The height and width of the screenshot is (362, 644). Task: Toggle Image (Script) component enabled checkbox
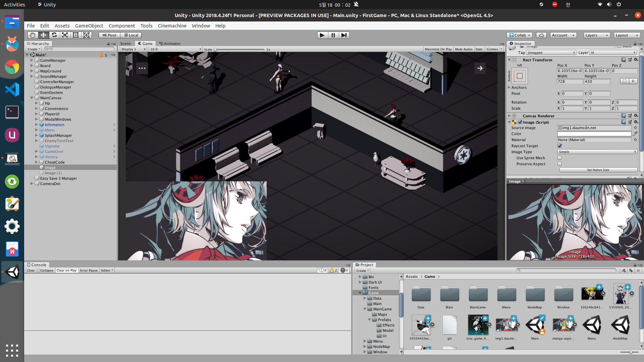(x=520, y=122)
